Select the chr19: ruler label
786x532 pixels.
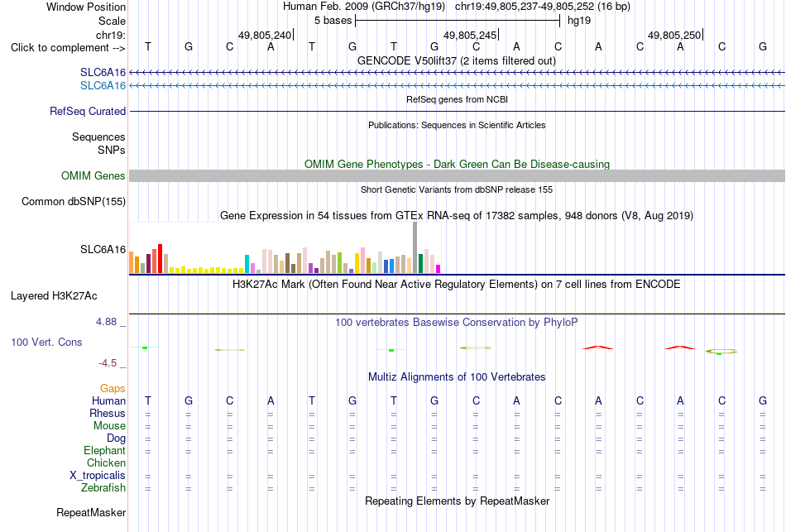click(111, 35)
